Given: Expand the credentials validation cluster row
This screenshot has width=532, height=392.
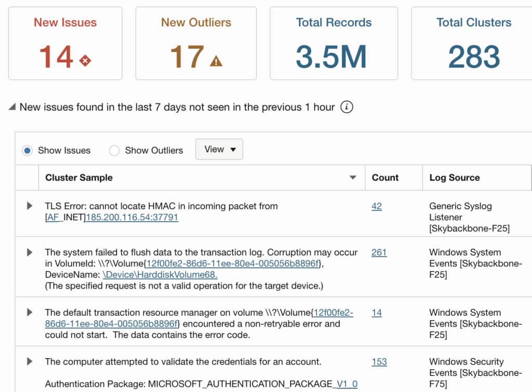Looking at the screenshot, I should [x=29, y=362].
